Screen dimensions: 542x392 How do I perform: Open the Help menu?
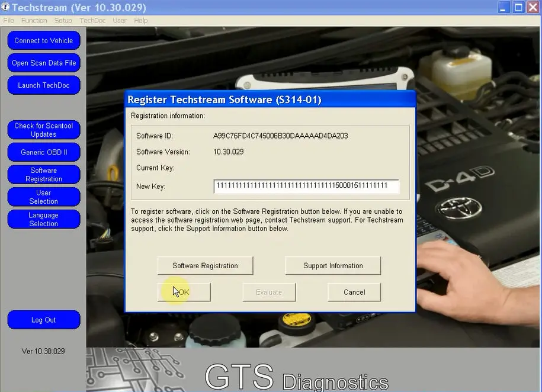tap(141, 20)
